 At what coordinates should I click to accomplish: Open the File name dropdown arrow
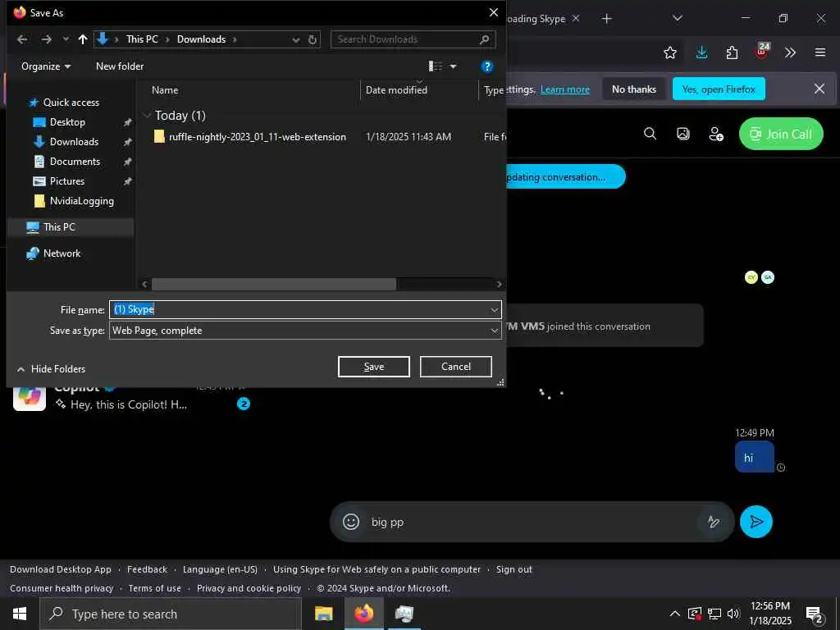[494, 309]
